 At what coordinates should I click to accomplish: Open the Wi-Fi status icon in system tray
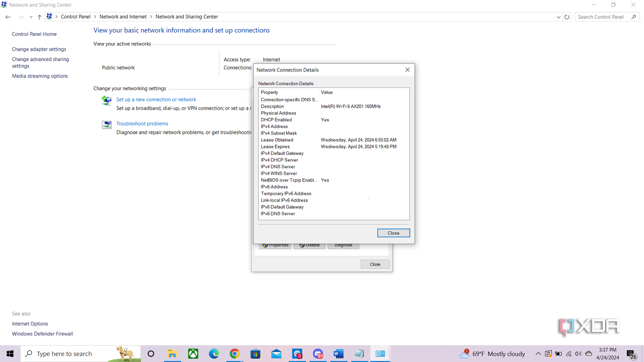[569, 354]
